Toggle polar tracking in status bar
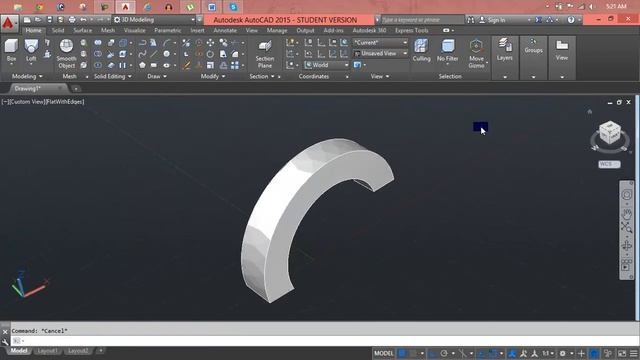Screen dimensions: 640x360 [444, 353]
